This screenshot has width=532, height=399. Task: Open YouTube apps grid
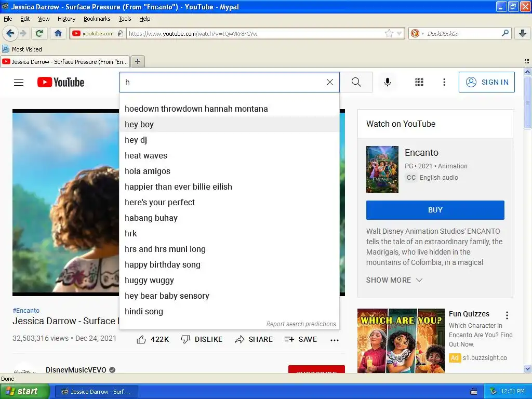click(x=419, y=82)
